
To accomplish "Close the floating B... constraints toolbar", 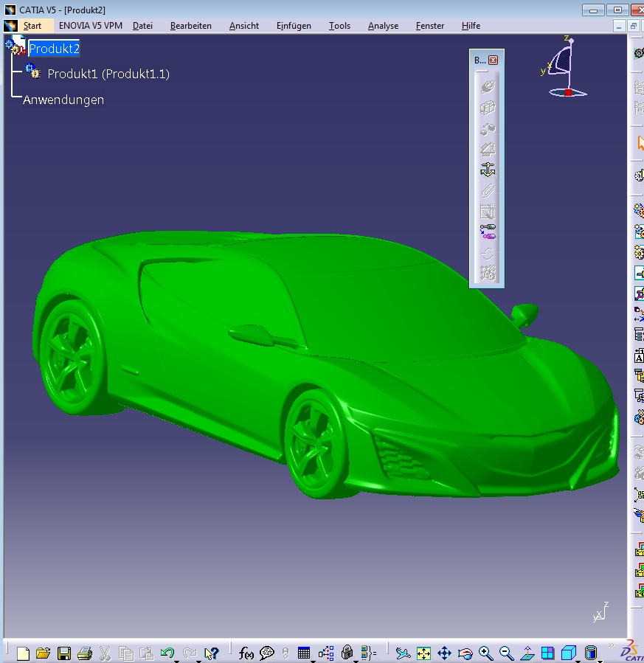I will [x=493, y=60].
